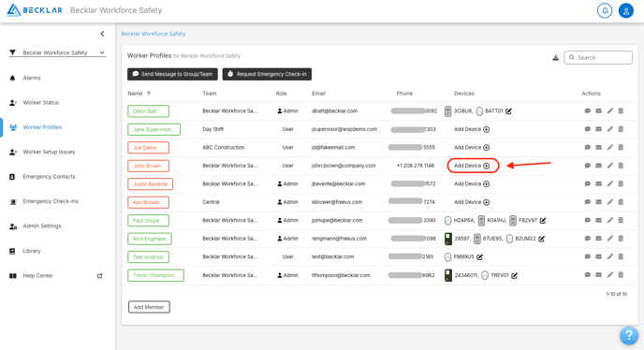The height and width of the screenshot is (350, 644).
Task: Click Send Message to Group/Team button
Action: [172, 74]
